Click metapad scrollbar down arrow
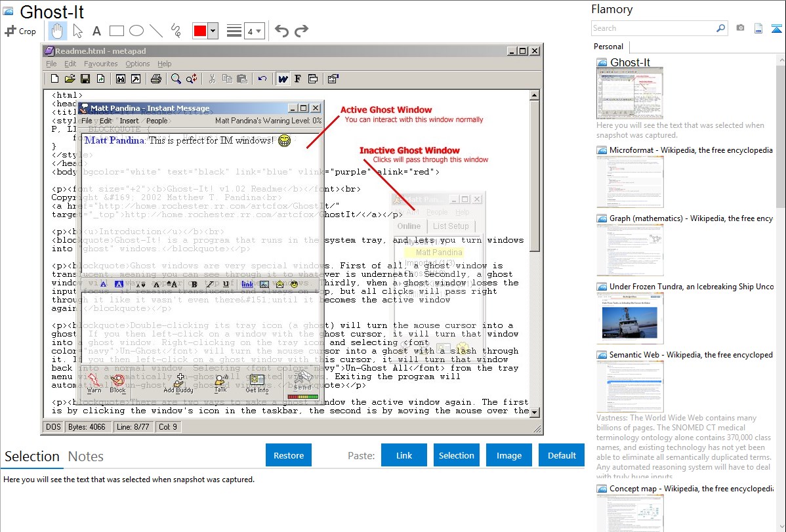Image resolution: width=786 pixels, height=532 pixels. [534, 412]
